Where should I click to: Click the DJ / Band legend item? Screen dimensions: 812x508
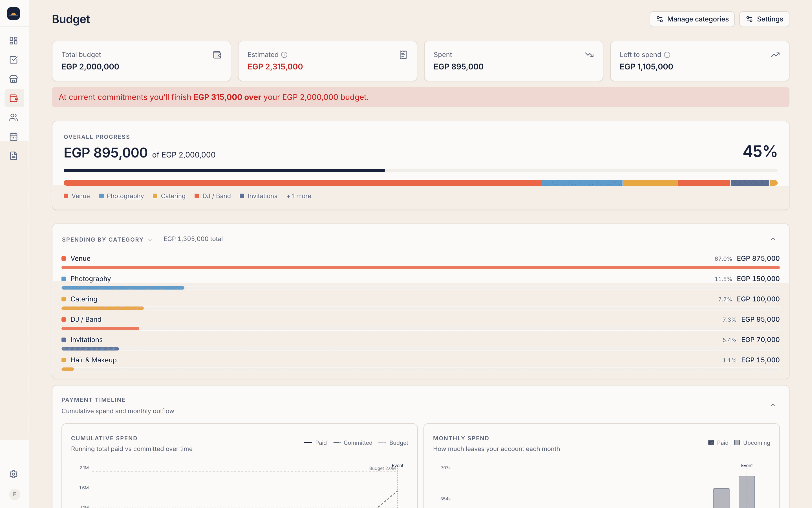(213, 196)
